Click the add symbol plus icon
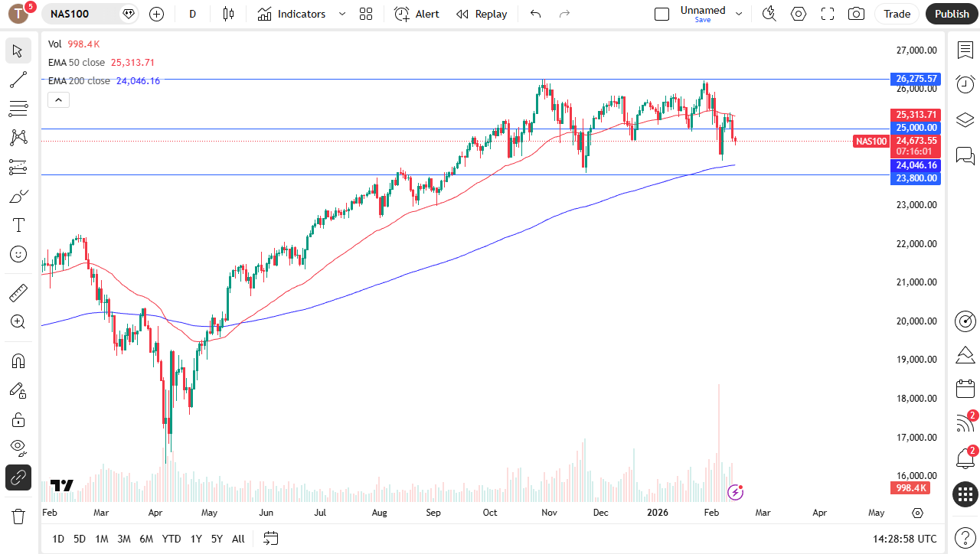 point(157,14)
